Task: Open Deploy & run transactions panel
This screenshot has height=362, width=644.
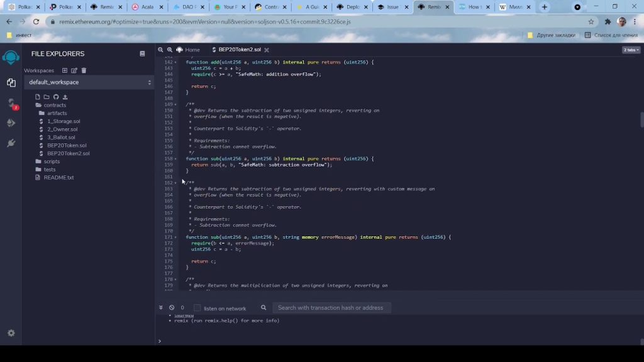Action: click(x=11, y=123)
